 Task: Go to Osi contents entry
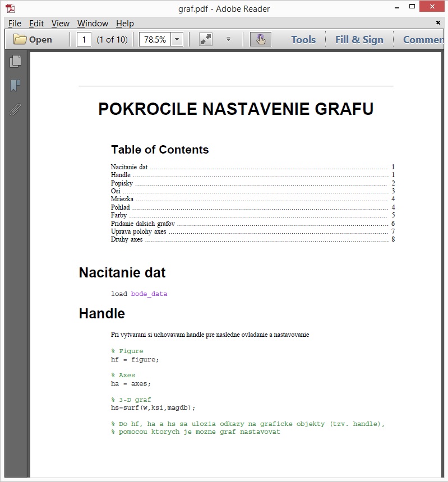click(253, 191)
